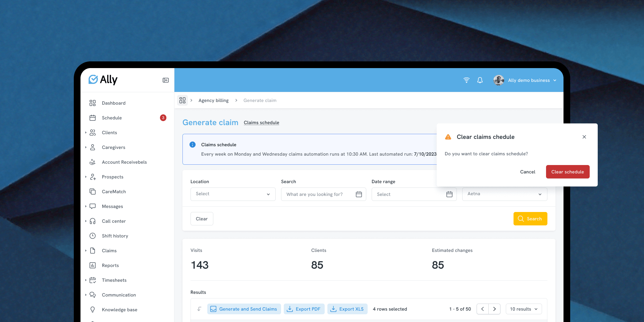Click the CareMatch icon
This screenshot has height=322, width=644.
93,192
